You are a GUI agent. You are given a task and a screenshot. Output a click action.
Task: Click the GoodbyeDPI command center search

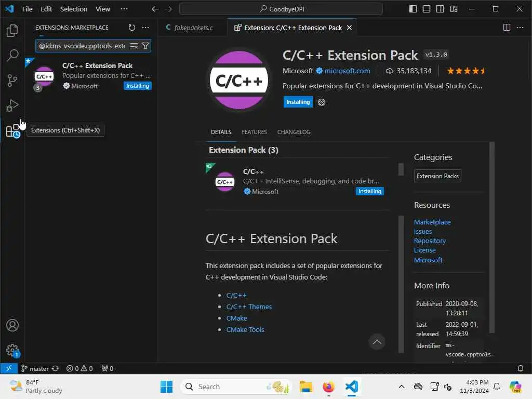(x=281, y=9)
